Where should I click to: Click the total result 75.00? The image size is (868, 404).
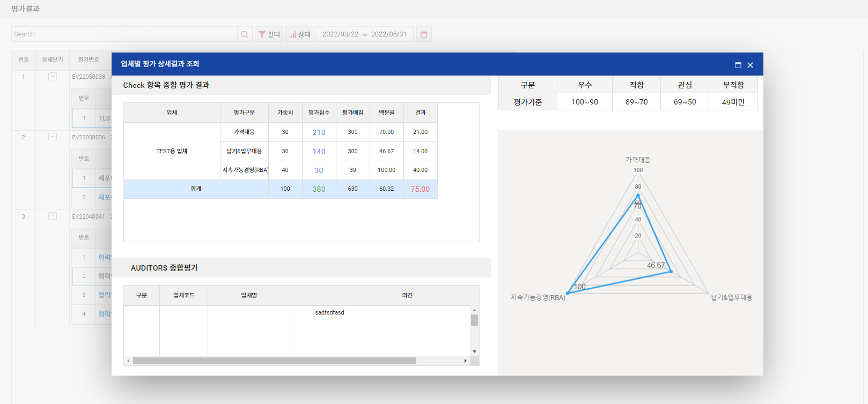[x=420, y=189]
